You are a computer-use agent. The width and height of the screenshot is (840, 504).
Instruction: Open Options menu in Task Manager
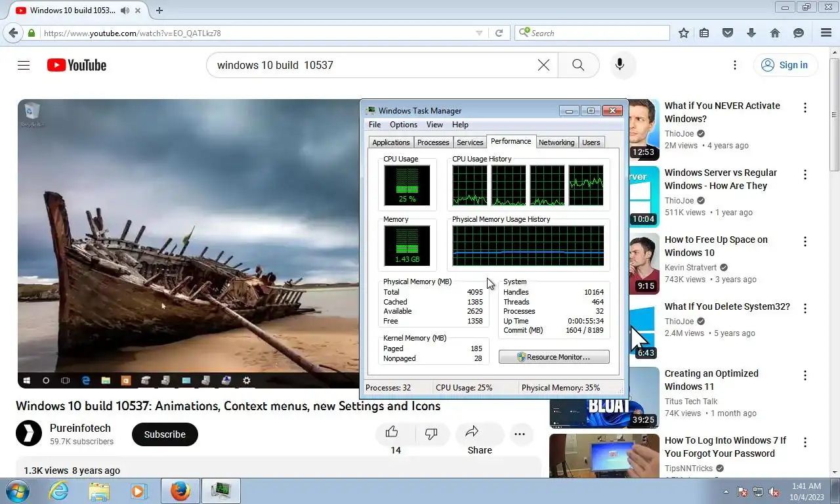tap(404, 125)
